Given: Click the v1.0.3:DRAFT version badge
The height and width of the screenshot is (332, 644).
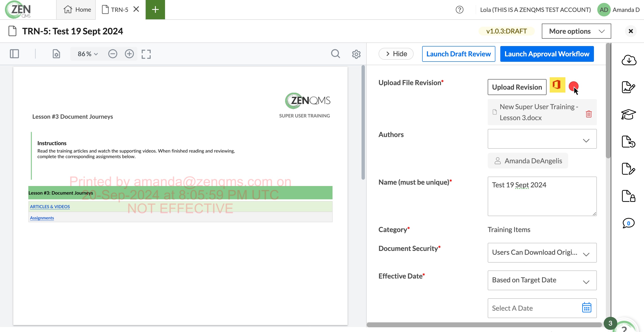Looking at the screenshot, I should tap(506, 31).
